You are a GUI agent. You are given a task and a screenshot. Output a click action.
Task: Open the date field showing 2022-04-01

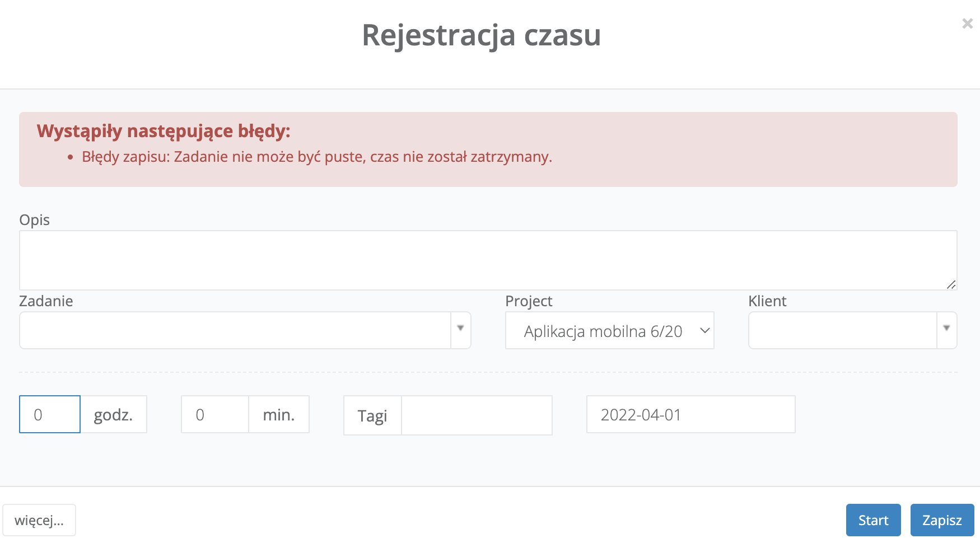690,414
